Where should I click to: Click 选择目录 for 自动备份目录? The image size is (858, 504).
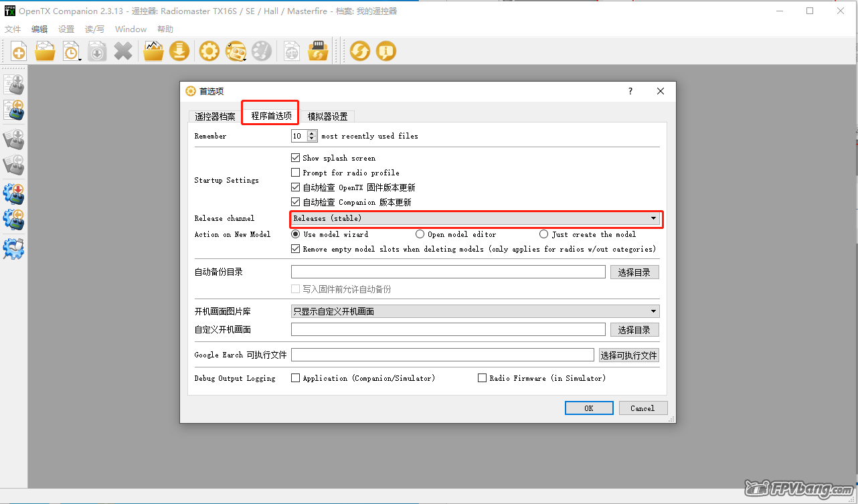634,272
